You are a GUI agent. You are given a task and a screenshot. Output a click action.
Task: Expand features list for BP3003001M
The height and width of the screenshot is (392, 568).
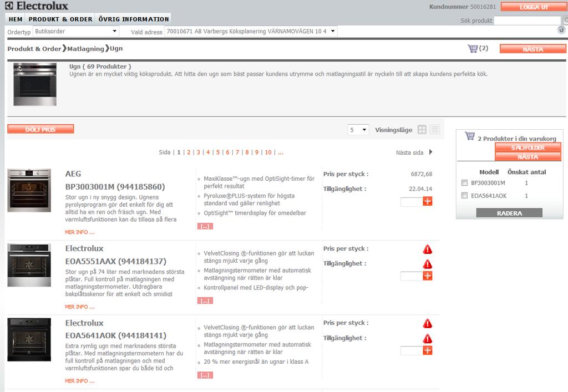[205, 226]
